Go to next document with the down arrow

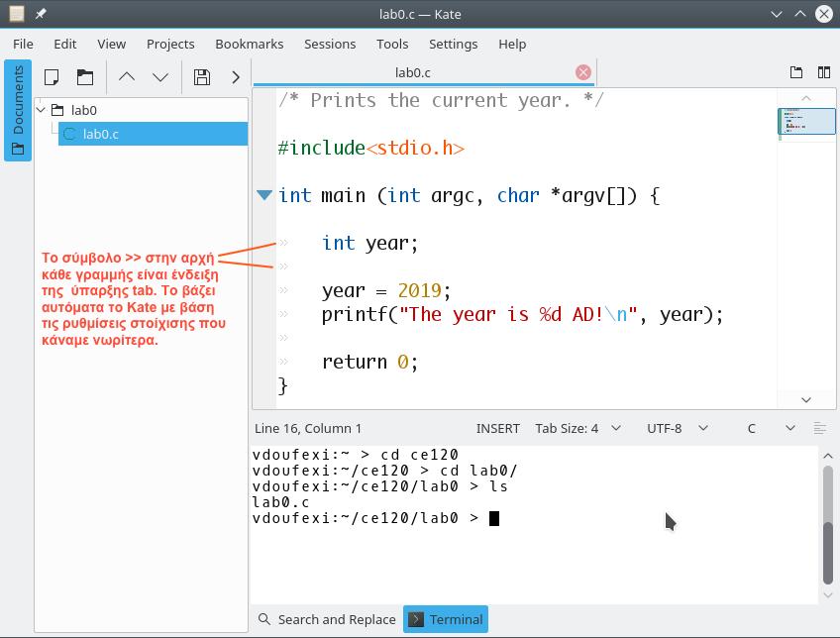[160, 77]
